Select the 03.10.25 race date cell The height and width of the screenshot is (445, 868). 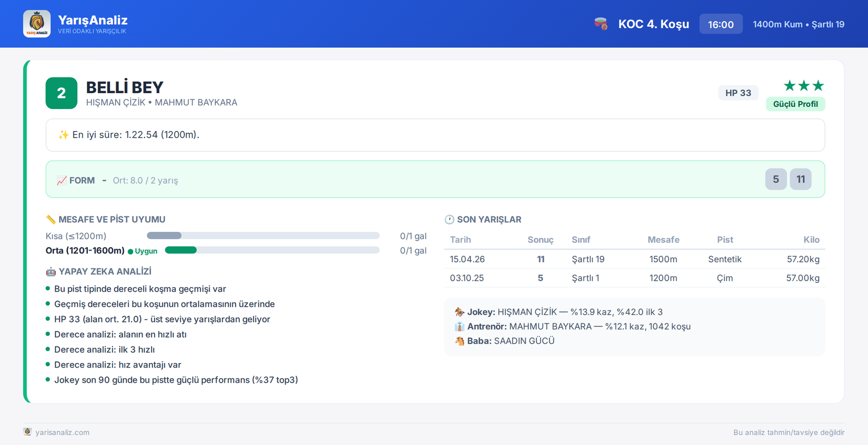click(x=467, y=278)
